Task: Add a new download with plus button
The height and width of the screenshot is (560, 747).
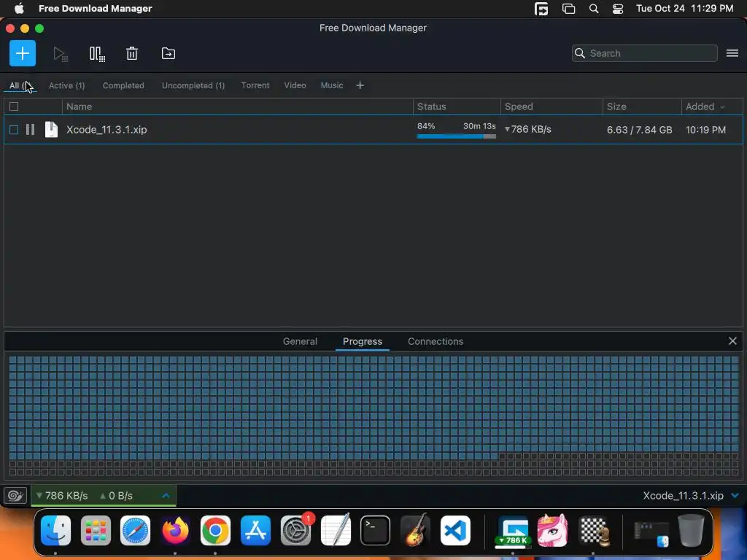Action: [x=23, y=53]
